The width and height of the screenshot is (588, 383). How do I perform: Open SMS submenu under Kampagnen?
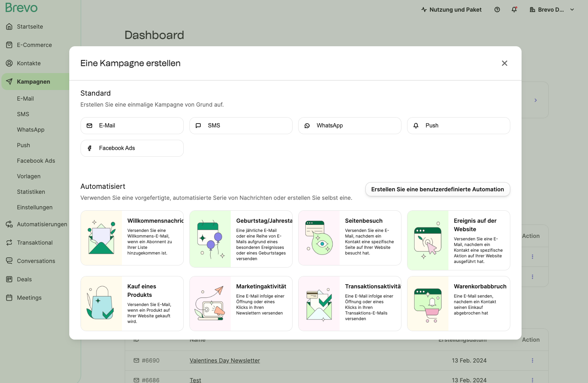pyautogui.click(x=23, y=114)
